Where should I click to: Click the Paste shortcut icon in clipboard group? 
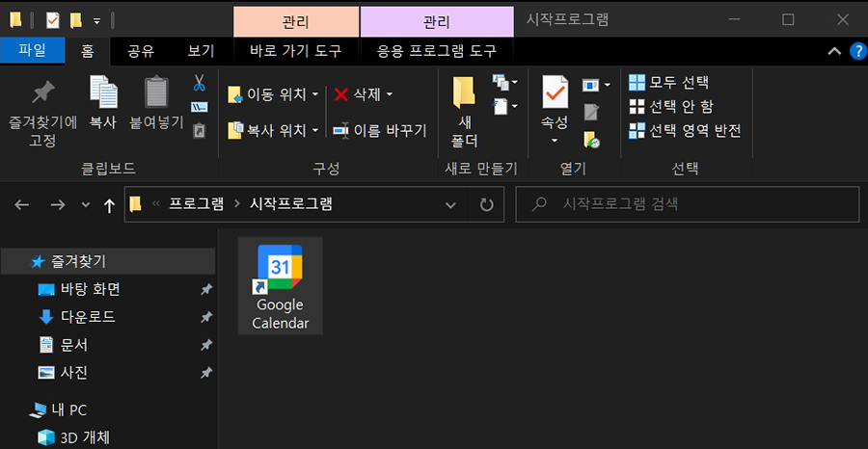click(x=199, y=130)
